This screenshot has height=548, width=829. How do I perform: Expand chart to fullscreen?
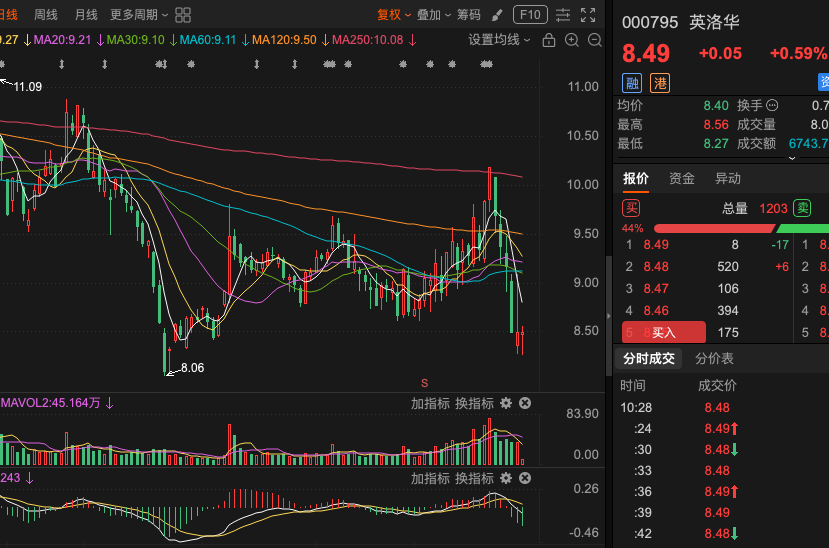tap(588, 15)
